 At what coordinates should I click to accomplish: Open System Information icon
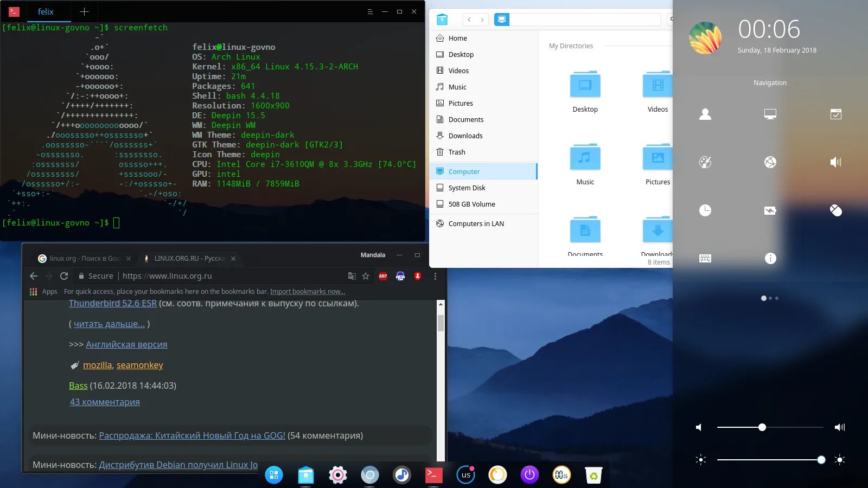coord(770,259)
